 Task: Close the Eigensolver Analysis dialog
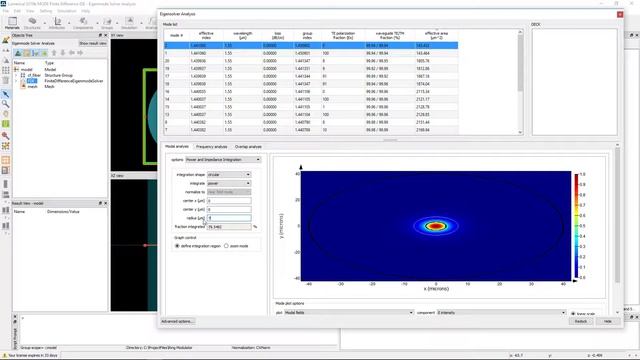[620, 14]
